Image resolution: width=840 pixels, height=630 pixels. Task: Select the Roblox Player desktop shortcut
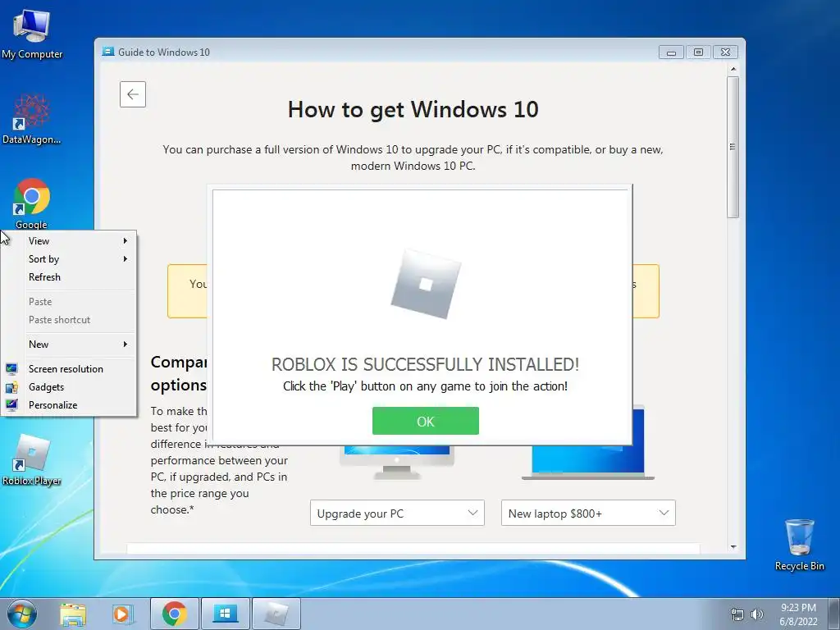(x=32, y=459)
